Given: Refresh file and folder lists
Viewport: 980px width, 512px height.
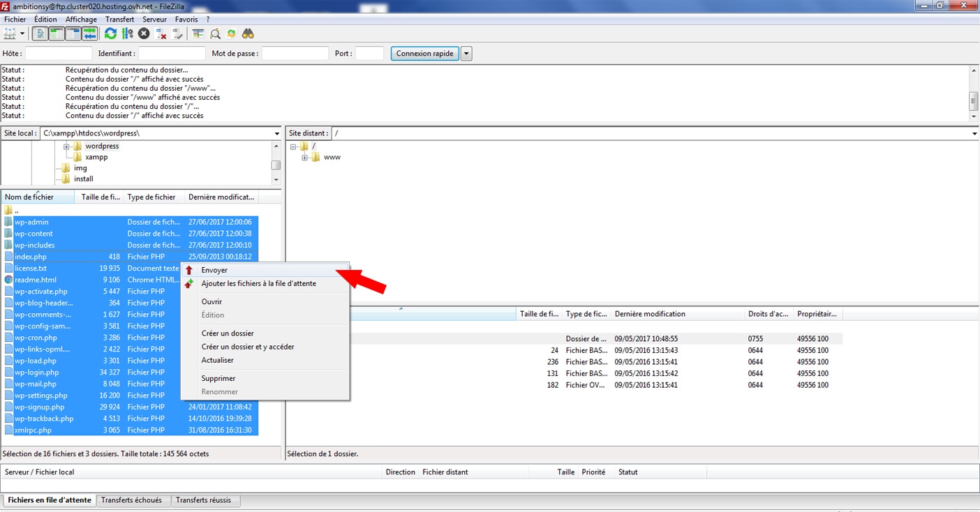Looking at the screenshot, I should coord(110,33).
